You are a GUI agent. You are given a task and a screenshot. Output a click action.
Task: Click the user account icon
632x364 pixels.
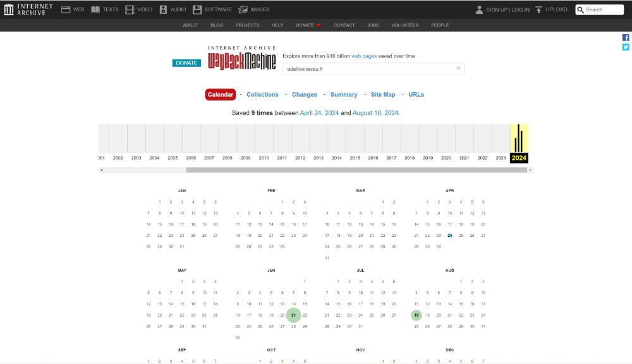pyautogui.click(x=479, y=9)
